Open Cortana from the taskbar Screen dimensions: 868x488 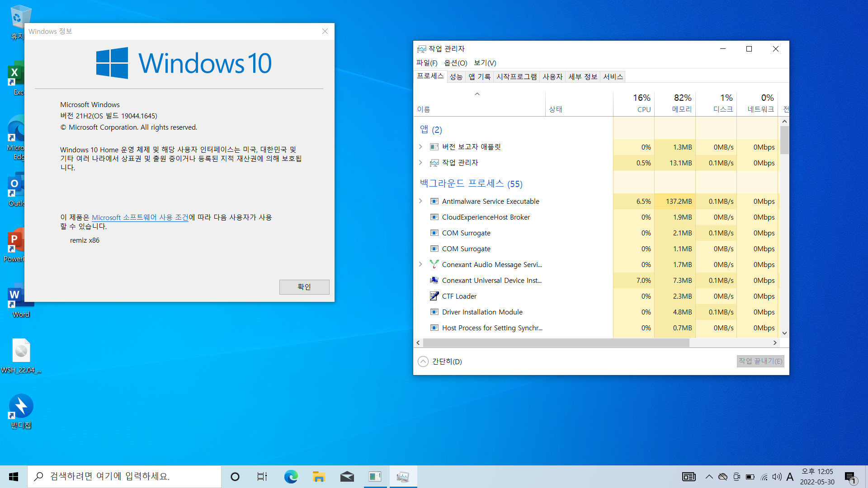point(235,476)
